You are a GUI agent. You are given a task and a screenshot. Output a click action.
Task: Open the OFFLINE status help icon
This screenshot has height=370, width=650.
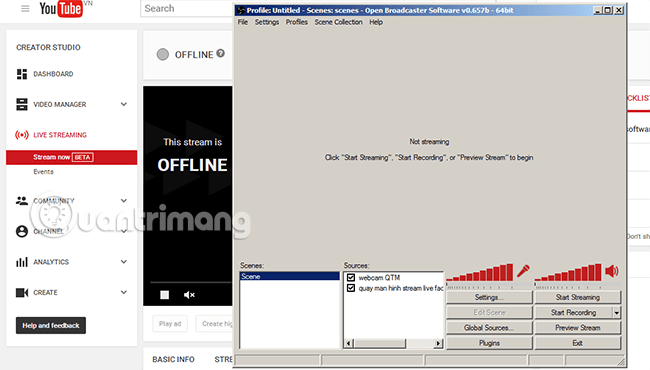(x=221, y=53)
